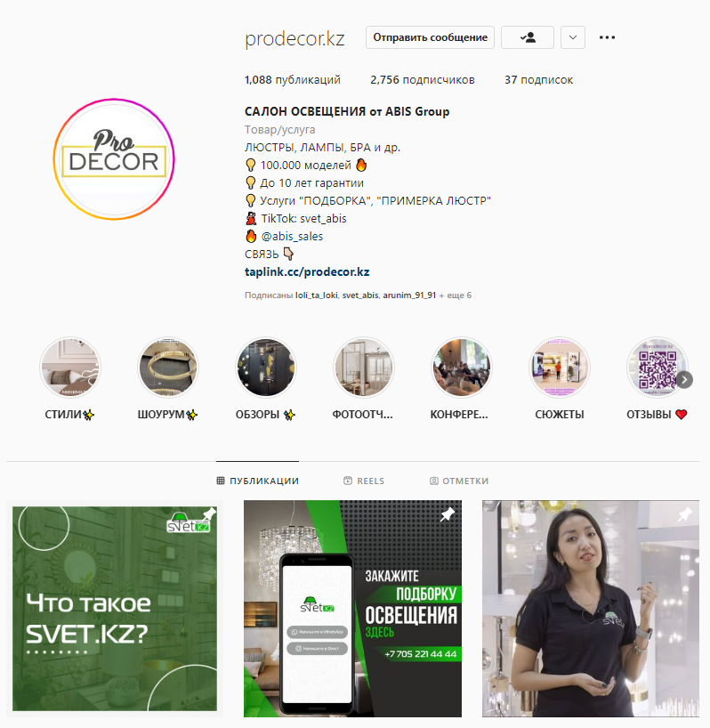Open the taplink.cc/prodecor.kz link
Image resolution: width=710 pixels, height=728 pixels.
tap(307, 272)
